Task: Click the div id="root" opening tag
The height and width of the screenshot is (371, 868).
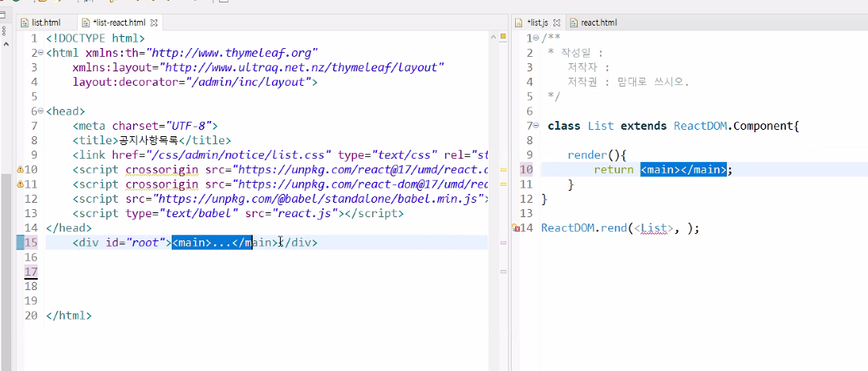Action: point(122,242)
